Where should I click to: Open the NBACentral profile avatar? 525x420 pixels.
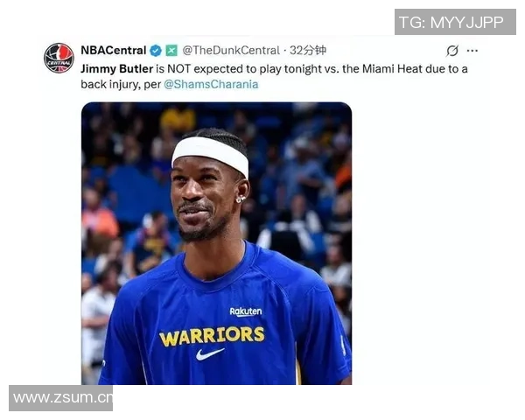pos(59,58)
